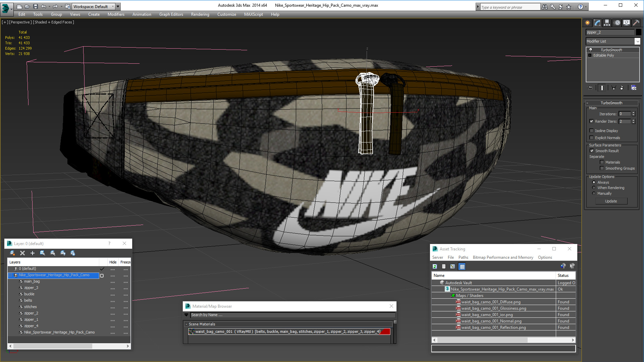644x362 pixels.
Task: Collapse the Scene Materials section
Action: click(186, 324)
